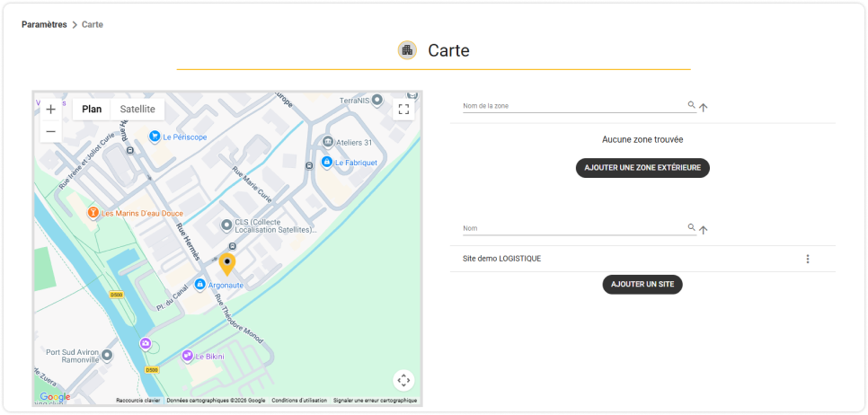Click the Argonaute map marker
Viewport: 868px width, 415px height.
[199, 285]
